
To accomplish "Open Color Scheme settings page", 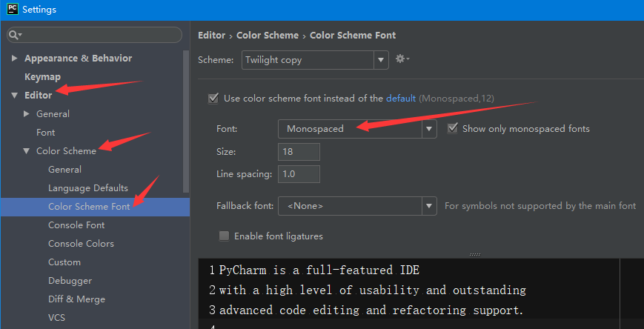I will (x=66, y=151).
